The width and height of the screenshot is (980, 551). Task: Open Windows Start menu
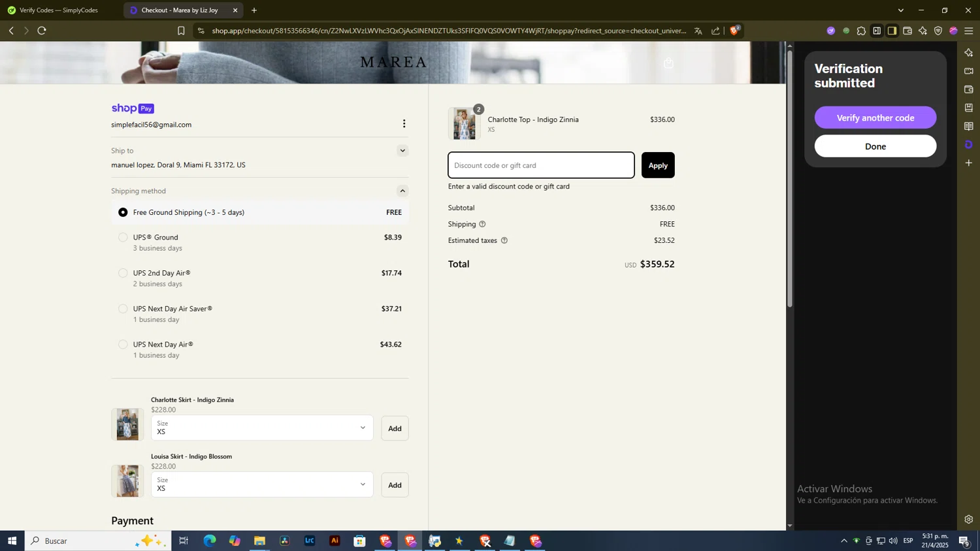(x=12, y=541)
